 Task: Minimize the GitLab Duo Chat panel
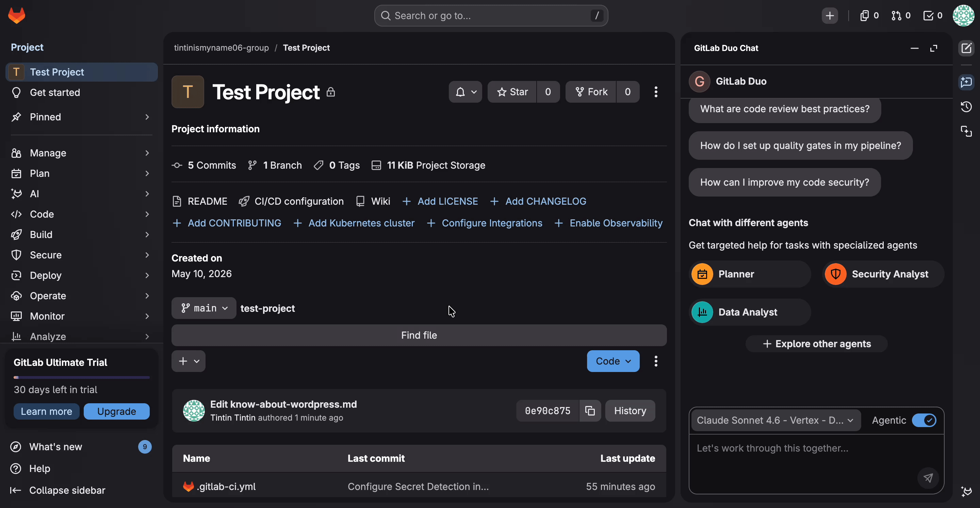pos(915,48)
